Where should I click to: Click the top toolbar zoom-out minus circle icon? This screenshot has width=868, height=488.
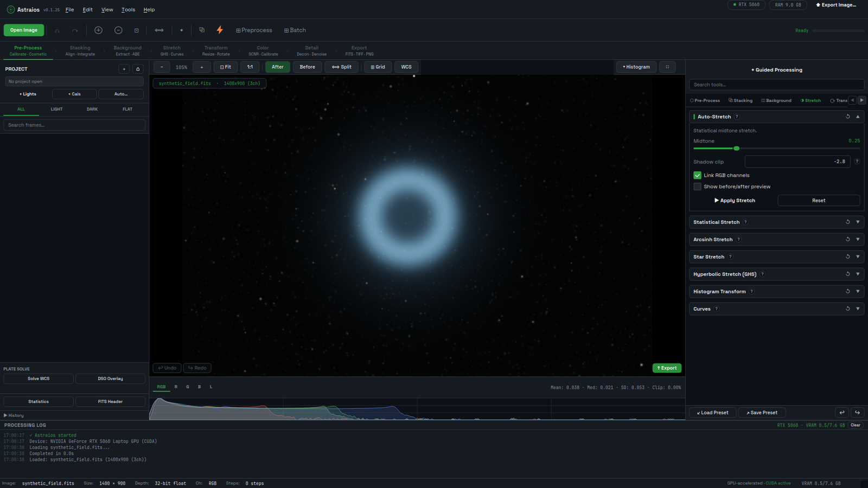[x=118, y=30]
